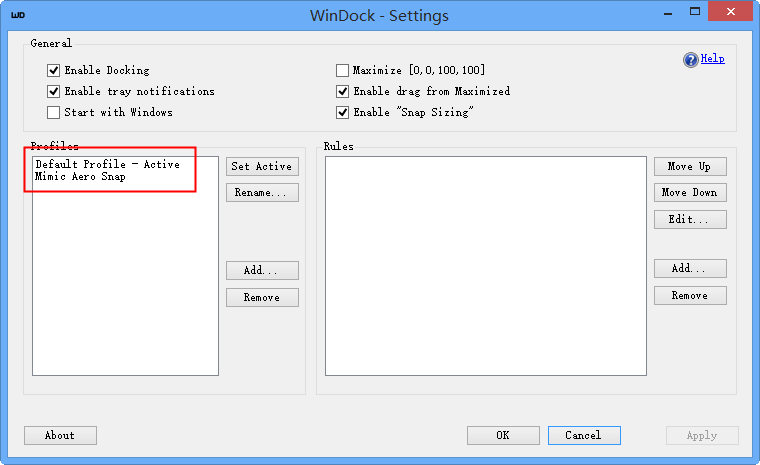The width and height of the screenshot is (760, 465).
Task: Disable the Enable "Snap Sizing" checkbox
Action: point(342,112)
